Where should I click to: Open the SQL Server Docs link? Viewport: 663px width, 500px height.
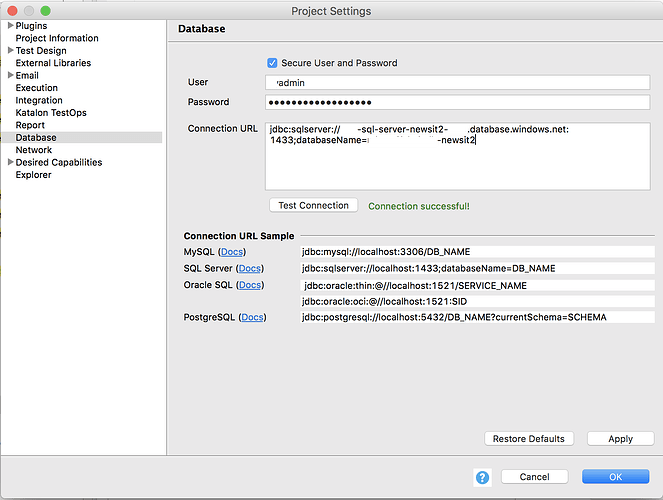[x=250, y=268]
